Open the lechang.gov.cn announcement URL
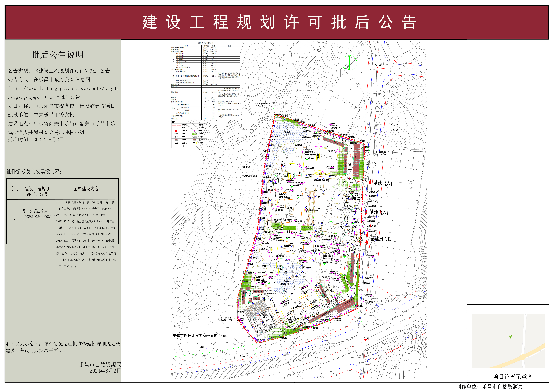Image resolution: width=554 pixels, height=392 pixels. pos(63,93)
